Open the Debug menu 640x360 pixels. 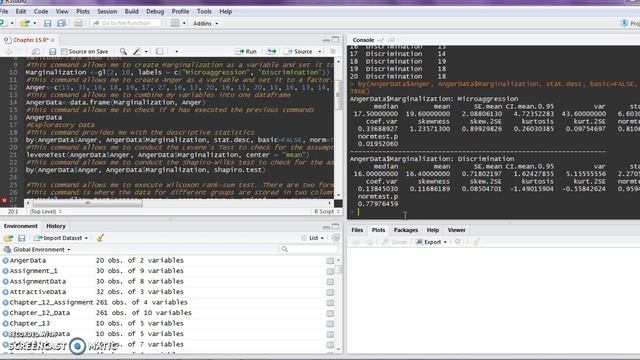[x=155, y=11]
